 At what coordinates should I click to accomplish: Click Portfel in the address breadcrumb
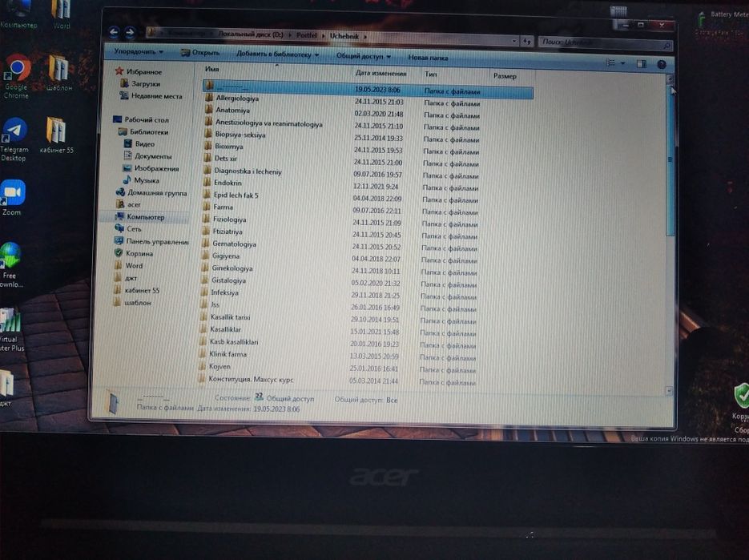pos(306,35)
